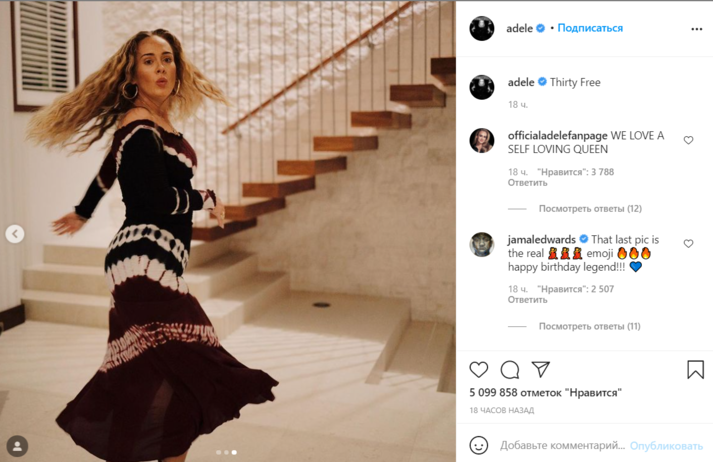Like officialadelefanpage comment heart
The width and height of the screenshot is (713, 462).
688,140
